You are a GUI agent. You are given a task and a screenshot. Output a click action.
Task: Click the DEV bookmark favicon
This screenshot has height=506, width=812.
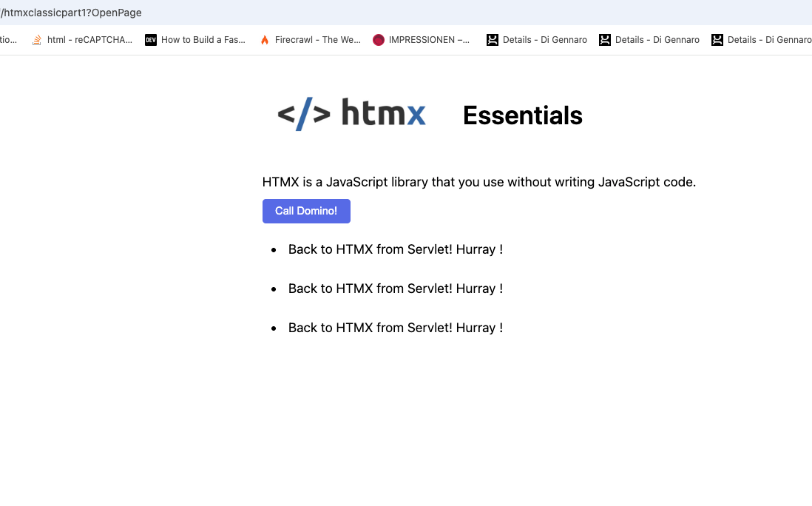point(151,40)
